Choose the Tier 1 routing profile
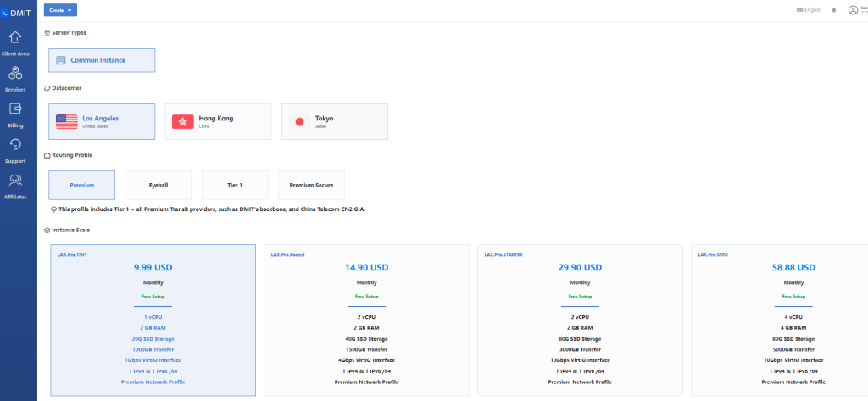 tap(235, 185)
